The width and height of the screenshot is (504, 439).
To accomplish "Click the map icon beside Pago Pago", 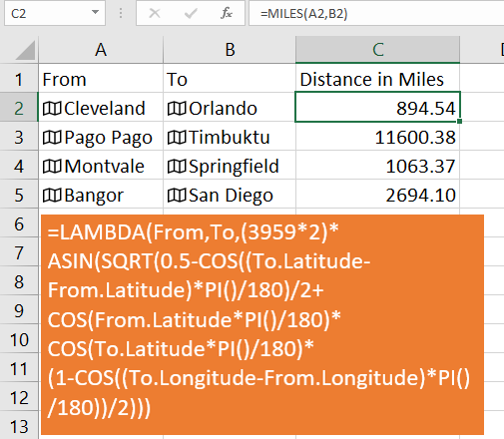I will (x=52, y=138).
